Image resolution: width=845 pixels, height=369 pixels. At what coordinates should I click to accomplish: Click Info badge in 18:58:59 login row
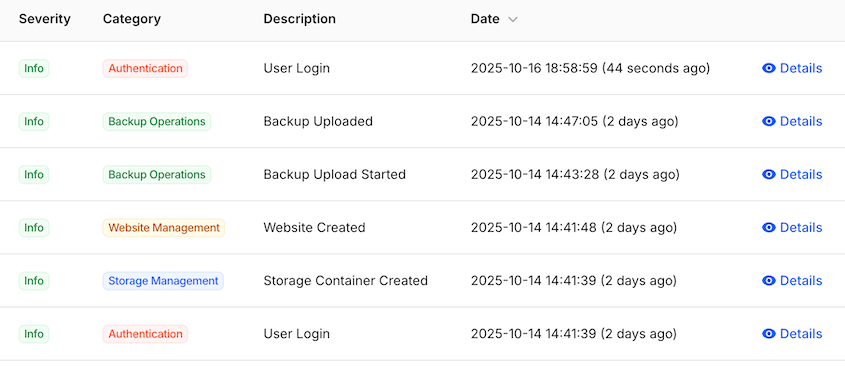[x=34, y=68]
